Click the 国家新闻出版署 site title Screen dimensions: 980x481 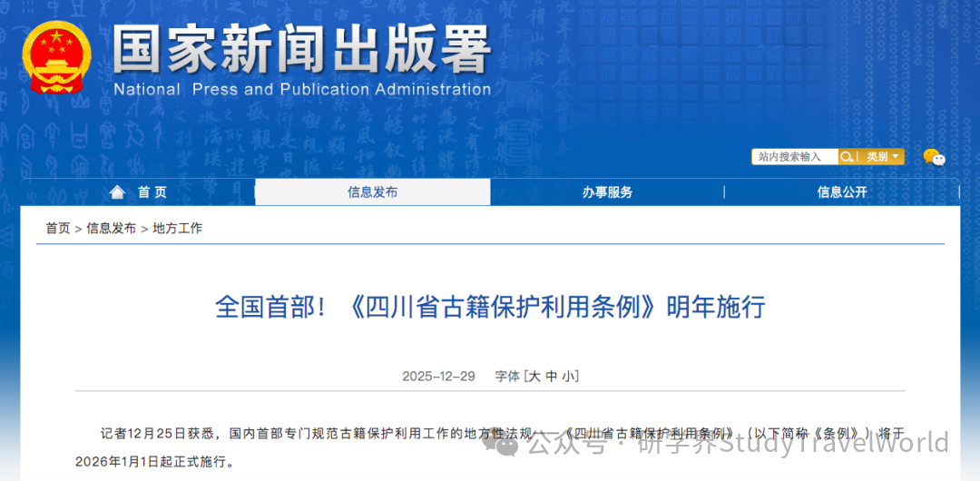[301, 48]
